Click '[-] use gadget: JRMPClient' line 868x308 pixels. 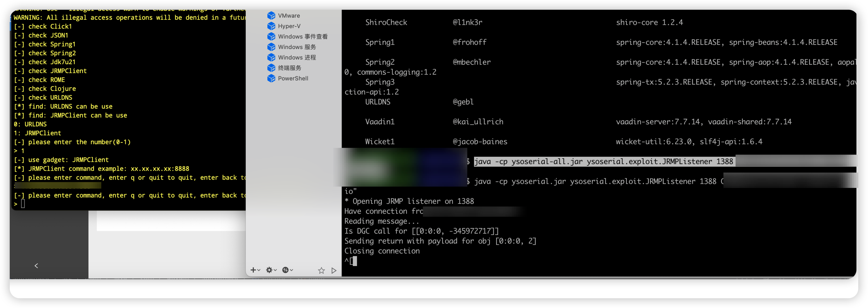pos(61,160)
